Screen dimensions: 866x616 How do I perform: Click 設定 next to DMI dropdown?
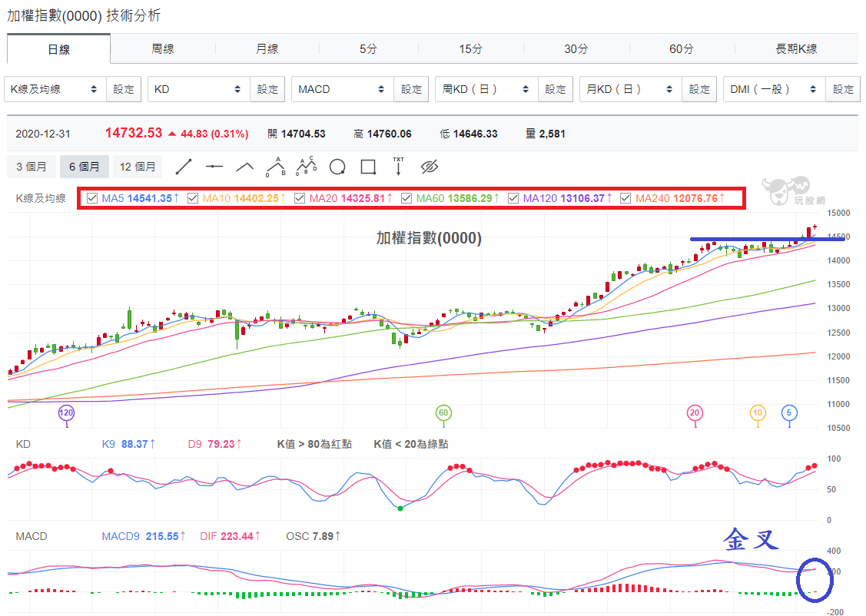pyautogui.click(x=844, y=89)
